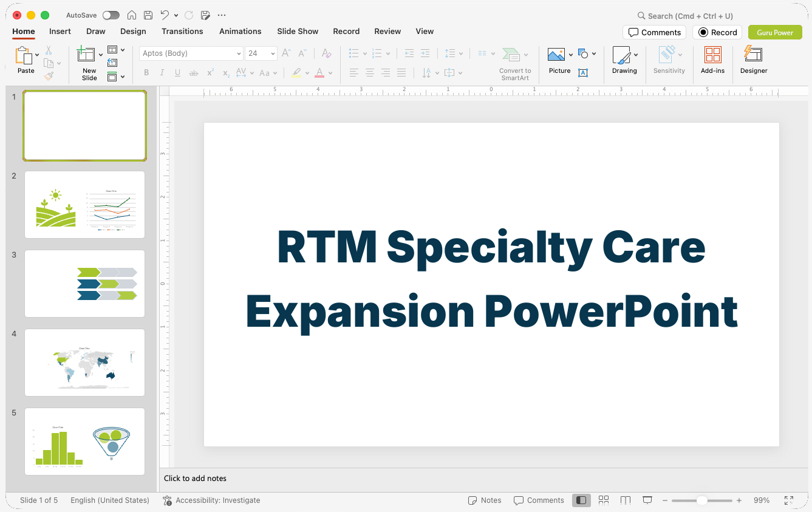The height and width of the screenshot is (512, 812).
Task: Align text to the right
Action: tap(385, 73)
